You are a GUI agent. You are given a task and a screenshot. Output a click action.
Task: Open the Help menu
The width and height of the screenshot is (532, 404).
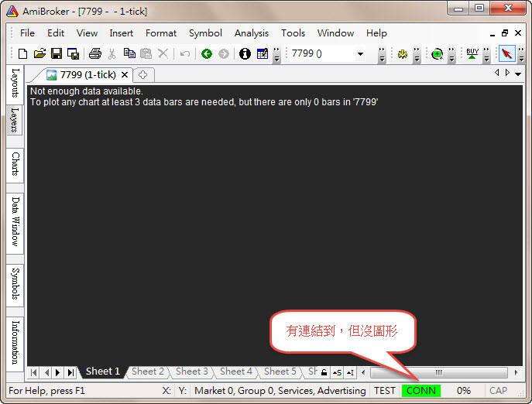(x=376, y=33)
